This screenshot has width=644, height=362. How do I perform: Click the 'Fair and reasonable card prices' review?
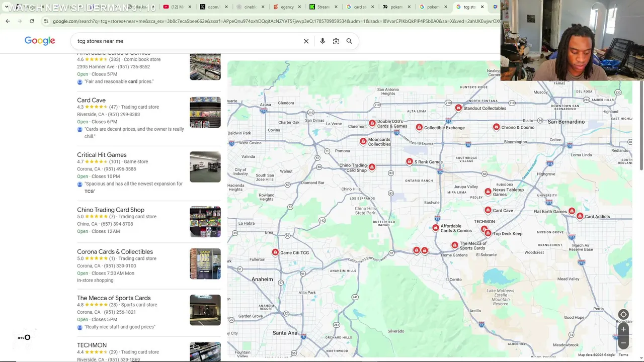coord(119,81)
